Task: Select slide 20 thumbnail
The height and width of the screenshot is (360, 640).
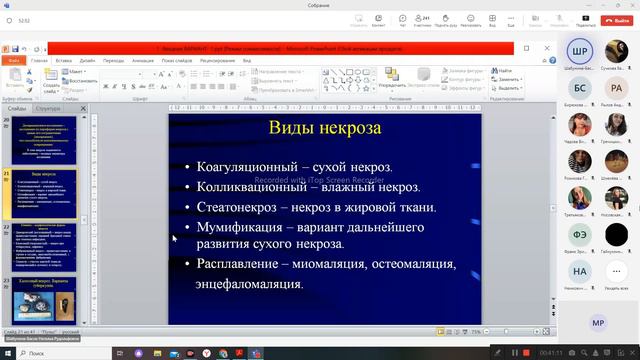Action: (44, 140)
